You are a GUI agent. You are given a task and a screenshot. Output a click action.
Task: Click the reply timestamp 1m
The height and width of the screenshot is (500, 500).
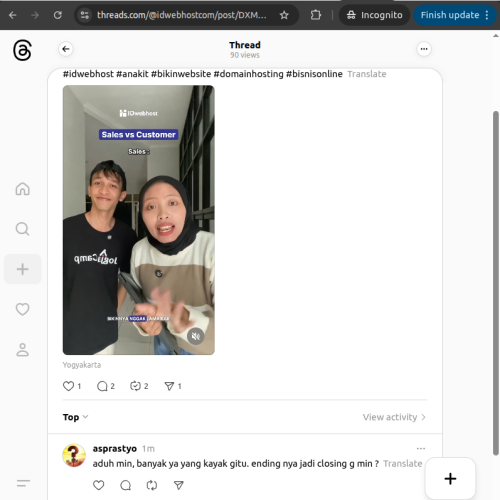tap(148, 449)
